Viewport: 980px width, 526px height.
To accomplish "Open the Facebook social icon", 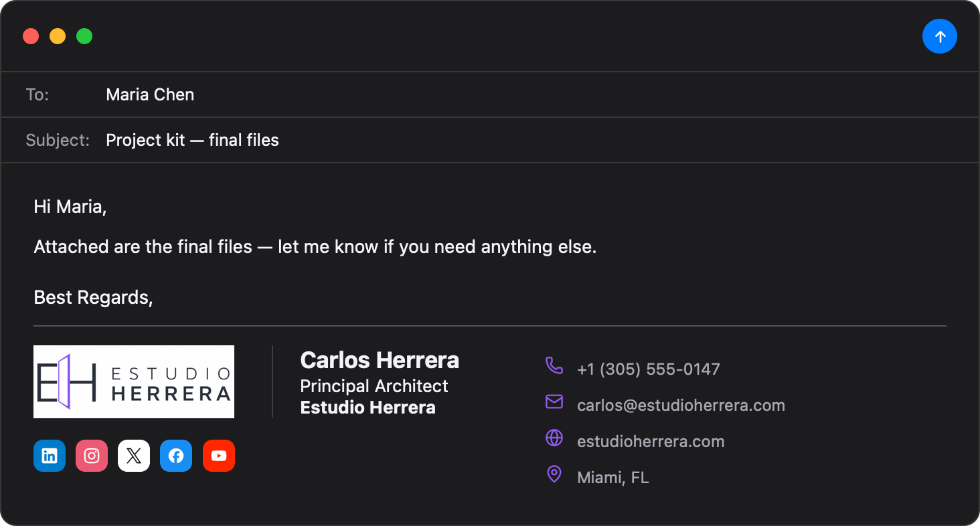I will [x=176, y=456].
